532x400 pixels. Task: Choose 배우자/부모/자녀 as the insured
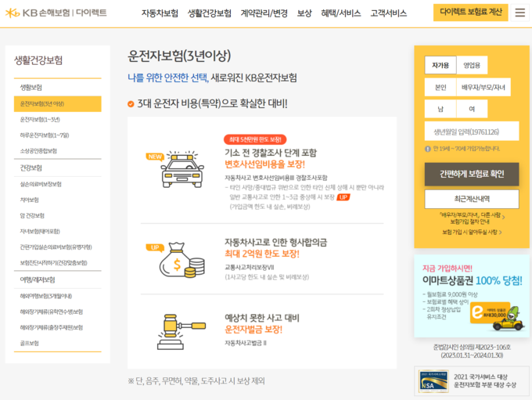(x=483, y=87)
